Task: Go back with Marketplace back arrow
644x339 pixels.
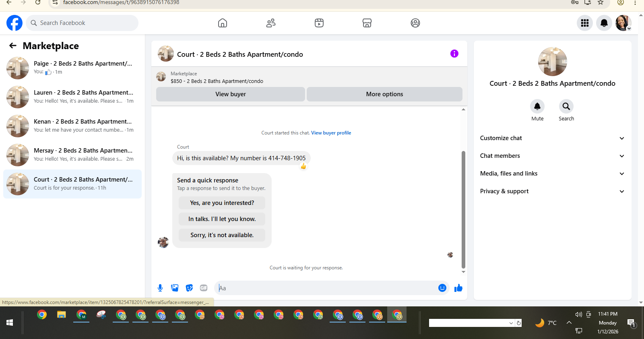Action: click(x=13, y=46)
